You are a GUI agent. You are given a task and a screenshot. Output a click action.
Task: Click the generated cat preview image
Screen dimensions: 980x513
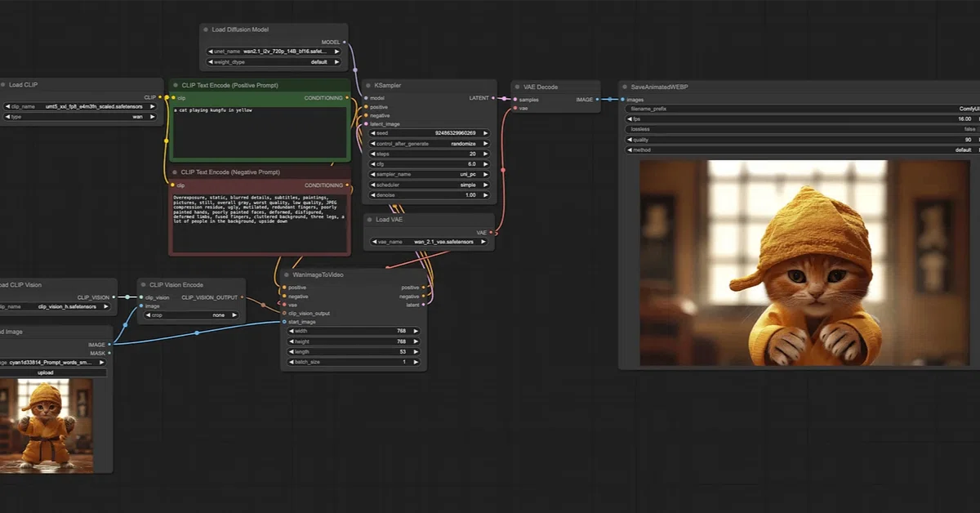pos(799,263)
